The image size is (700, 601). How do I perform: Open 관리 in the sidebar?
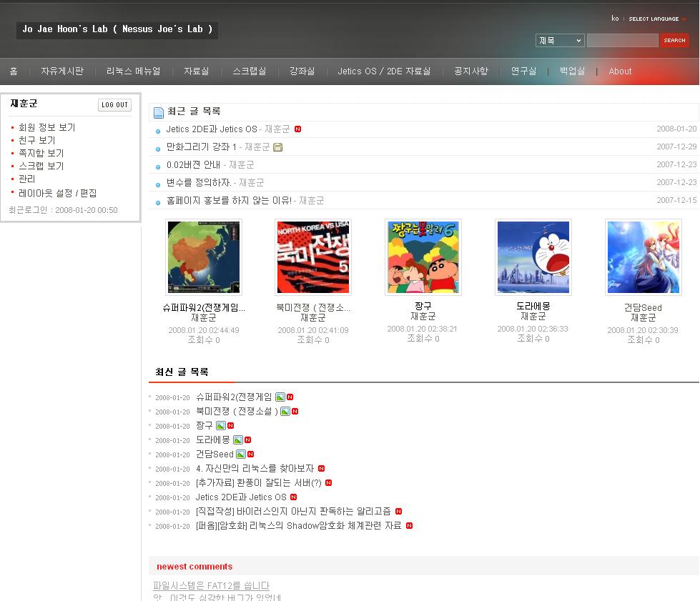tap(26, 179)
